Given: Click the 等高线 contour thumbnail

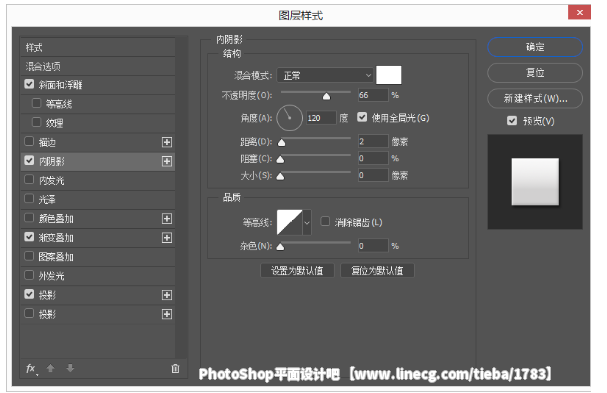Looking at the screenshot, I should coord(290,223).
